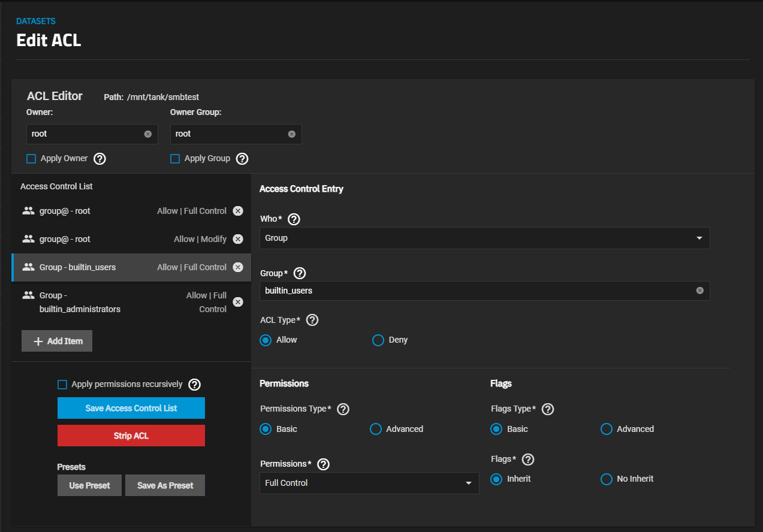
Task: Click Save Access Control List button
Action: (131, 408)
